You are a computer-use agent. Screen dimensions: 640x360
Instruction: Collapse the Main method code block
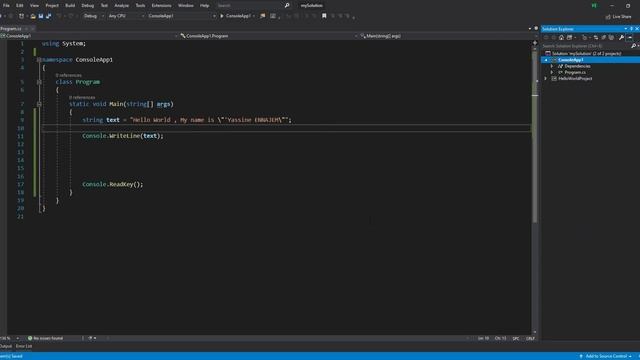tap(39, 104)
